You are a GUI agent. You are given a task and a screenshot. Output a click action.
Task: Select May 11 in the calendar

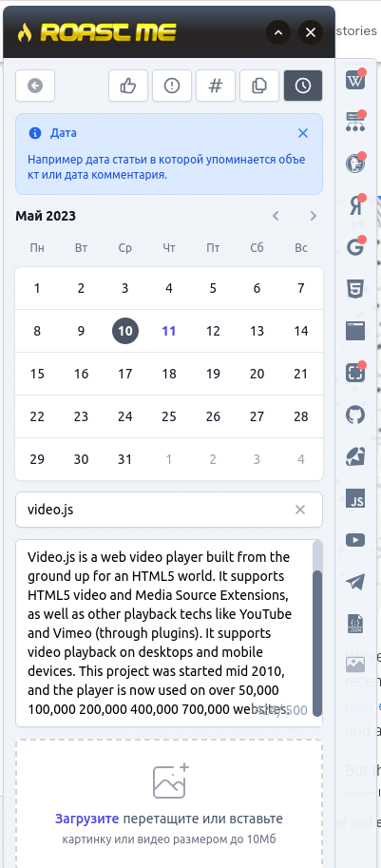tap(169, 331)
